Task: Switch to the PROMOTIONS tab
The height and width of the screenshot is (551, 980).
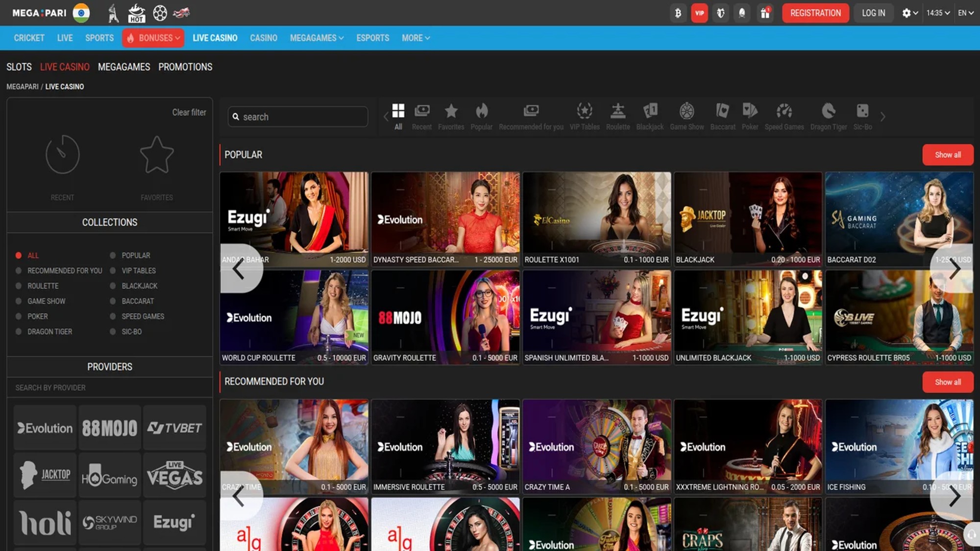Action: click(185, 67)
